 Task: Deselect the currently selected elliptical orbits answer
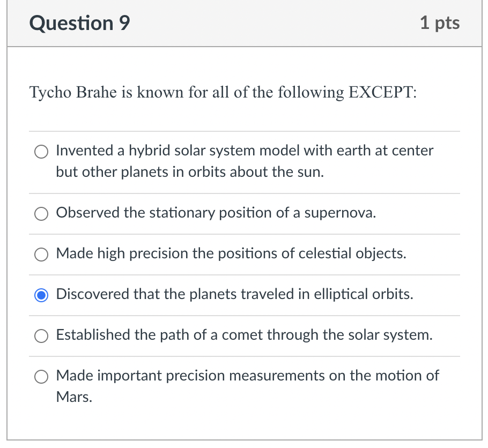pyautogui.click(x=41, y=295)
